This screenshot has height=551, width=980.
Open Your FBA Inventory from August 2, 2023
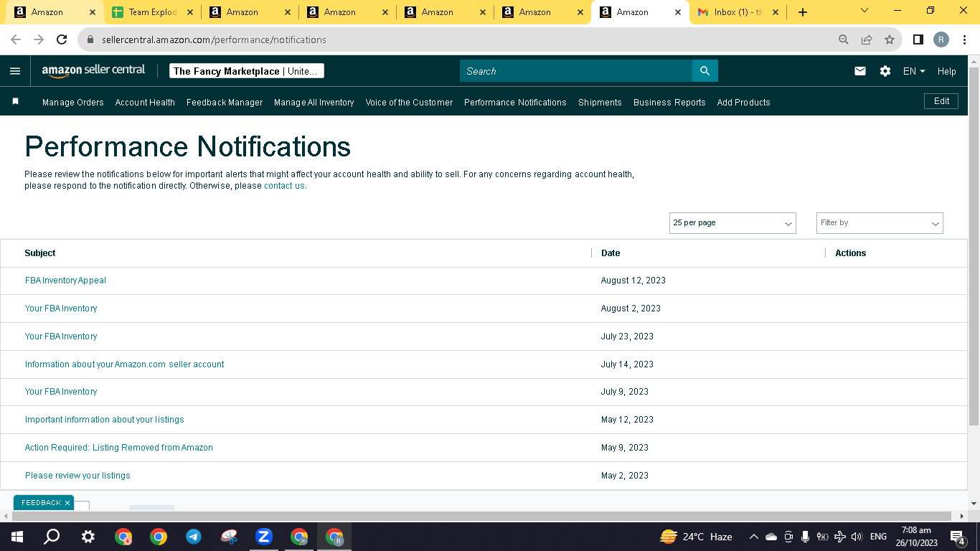pyautogui.click(x=61, y=309)
